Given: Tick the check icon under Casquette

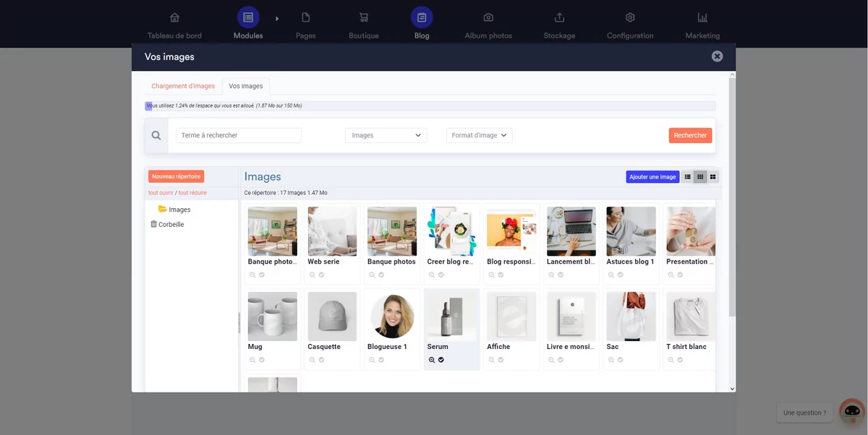Looking at the screenshot, I should (x=321, y=360).
